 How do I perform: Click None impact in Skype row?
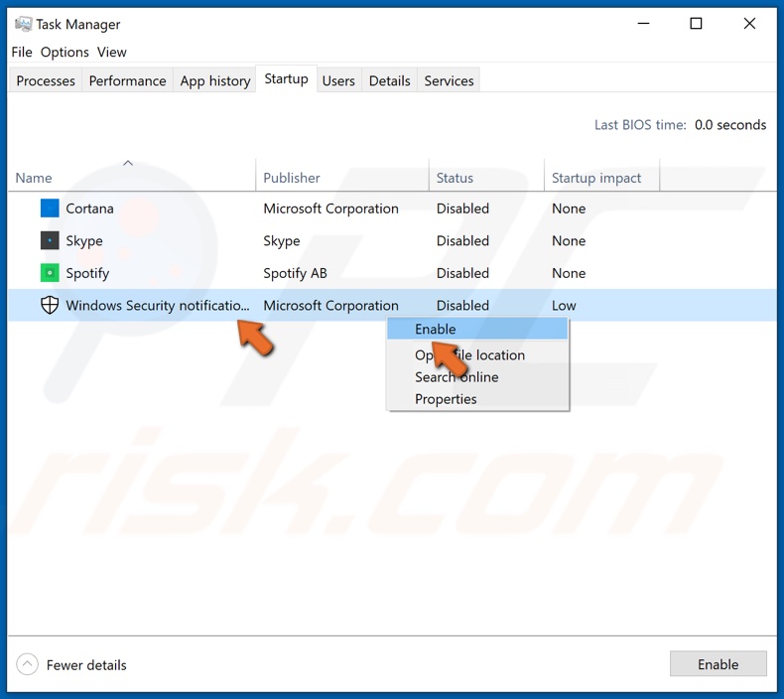569,240
